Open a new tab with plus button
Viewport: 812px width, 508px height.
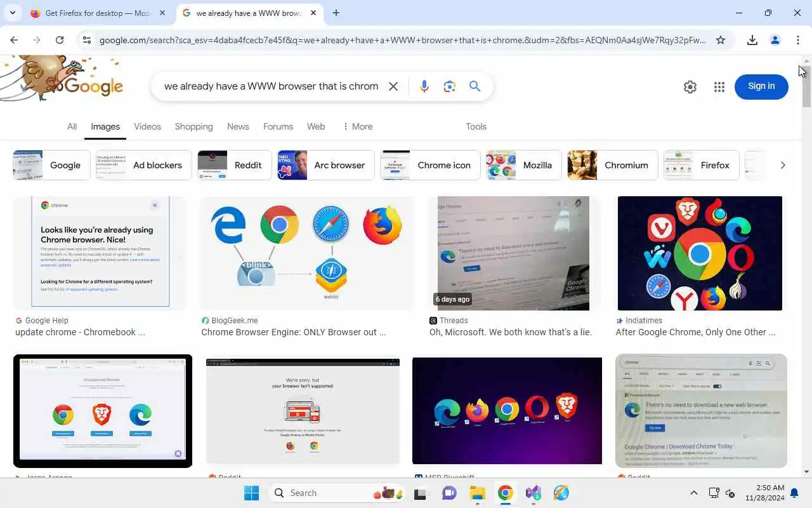(336, 13)
